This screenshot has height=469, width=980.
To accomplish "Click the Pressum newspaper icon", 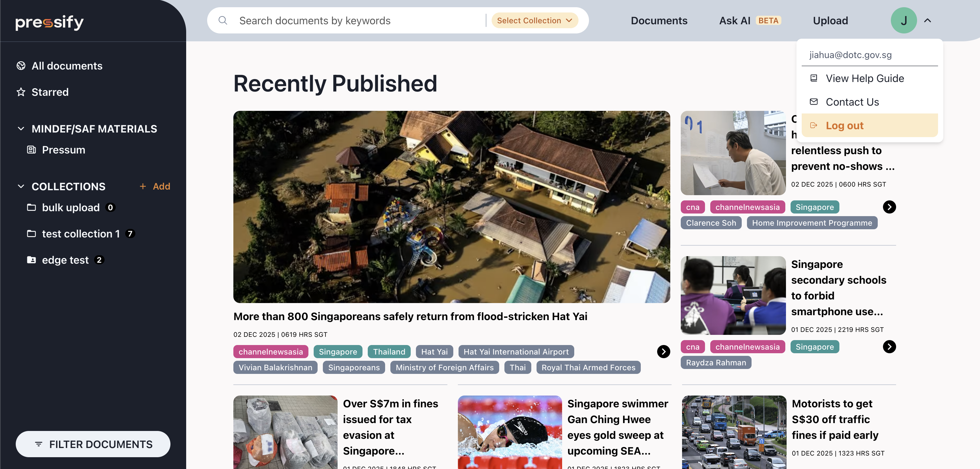I will pos(31,150).
